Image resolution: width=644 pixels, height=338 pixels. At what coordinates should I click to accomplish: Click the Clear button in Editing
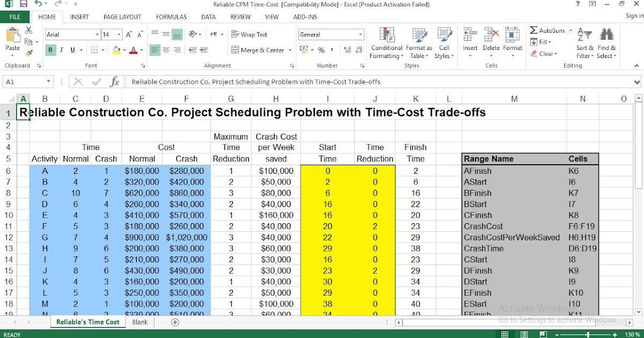544,54
